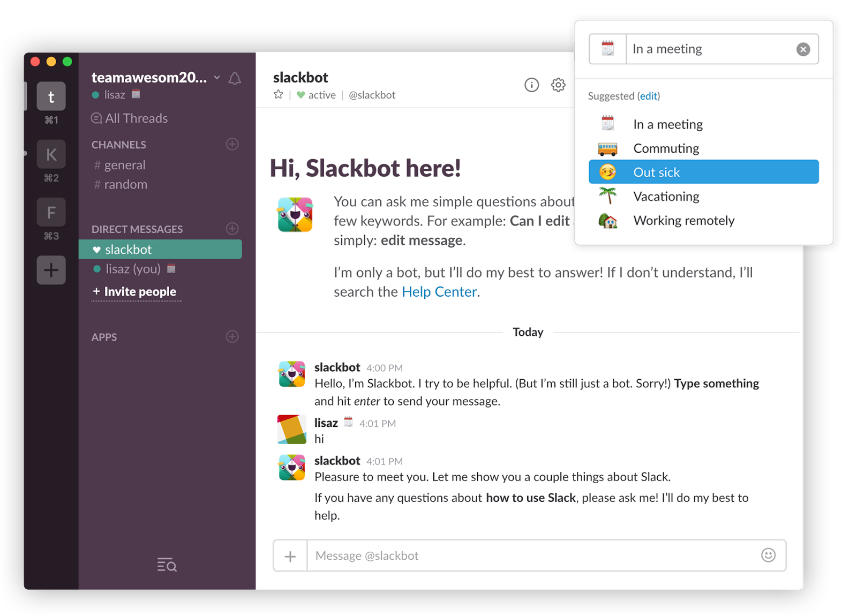
Task: Open status emoji picker calendar icon
Action: [607, 49]
